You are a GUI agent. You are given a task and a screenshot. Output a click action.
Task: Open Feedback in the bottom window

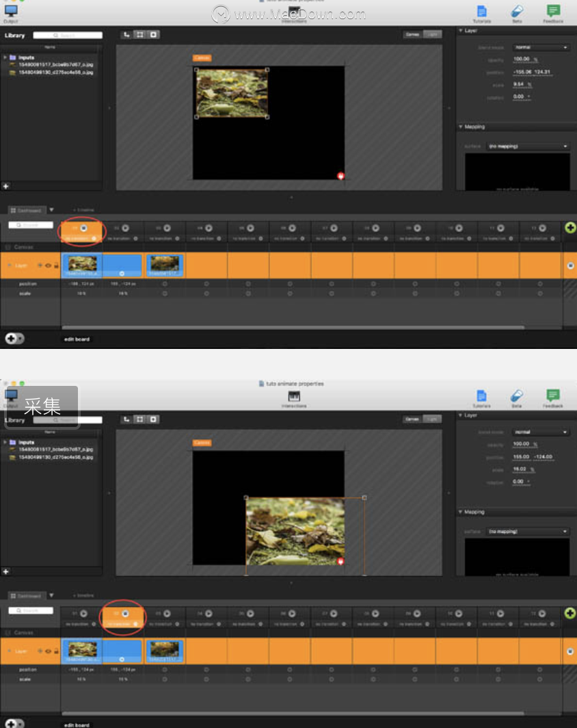pos(553,398)
